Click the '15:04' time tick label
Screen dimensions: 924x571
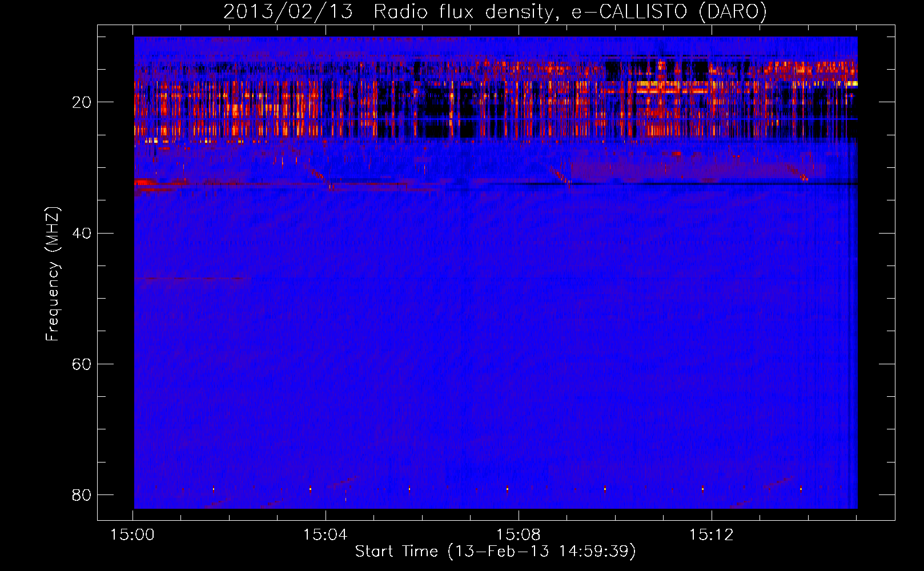[325, 535]
